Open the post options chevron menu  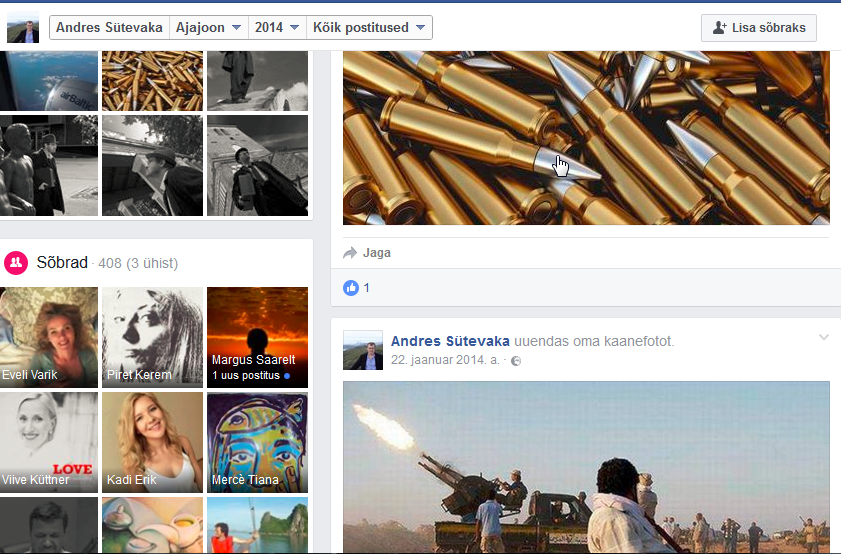(x=824, y=337)
